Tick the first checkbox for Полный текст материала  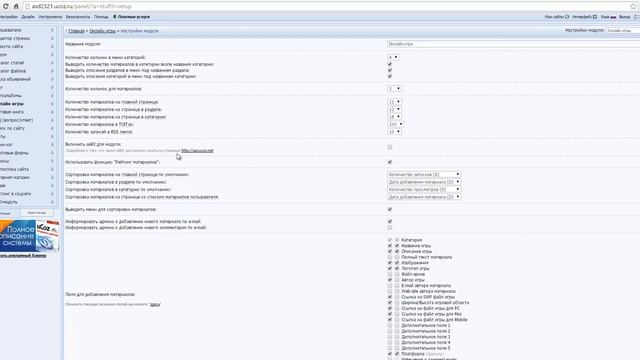click(390, 257)
